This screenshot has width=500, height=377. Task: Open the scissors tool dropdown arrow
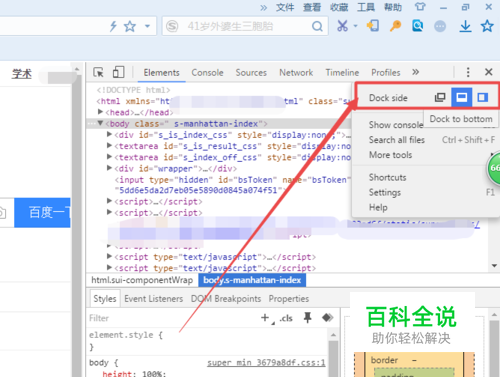355,26
